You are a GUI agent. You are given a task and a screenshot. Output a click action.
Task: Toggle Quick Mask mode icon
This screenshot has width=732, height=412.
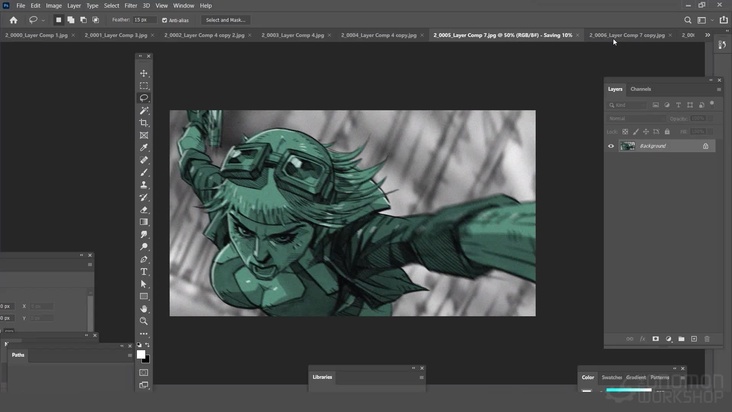pyautogui.click(x=144, y=372)
